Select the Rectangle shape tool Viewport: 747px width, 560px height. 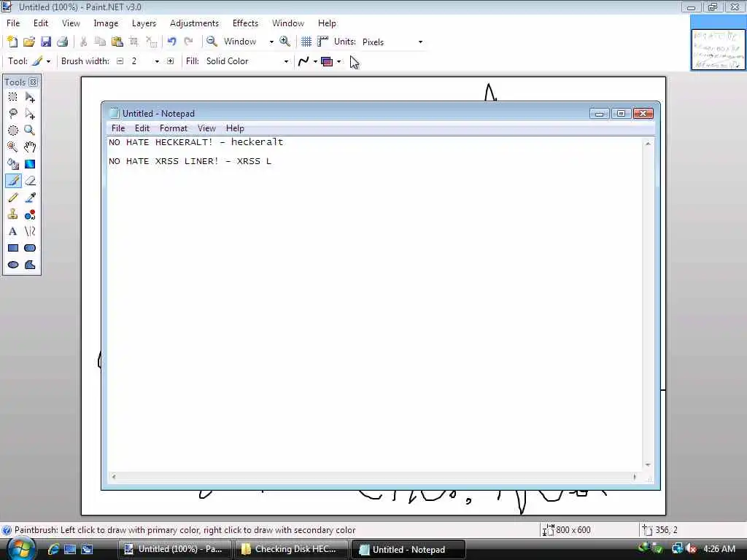point(13,248)
